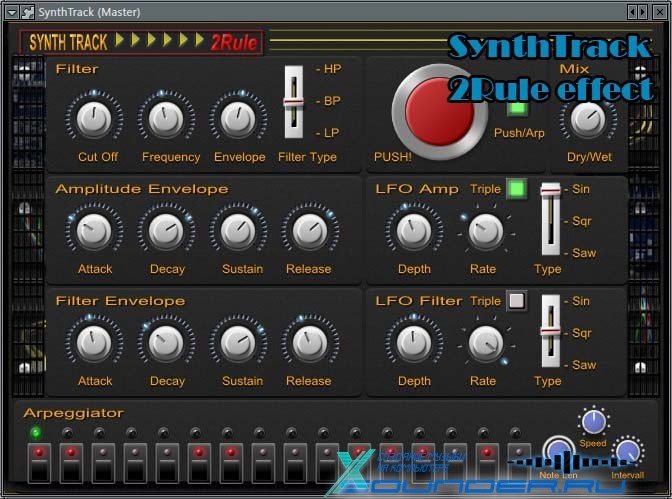Image resolution: width=672 pixels, height=499 pixels.
Task: Toggle arpeggiator step 1 switch
Action: point(39,463)
